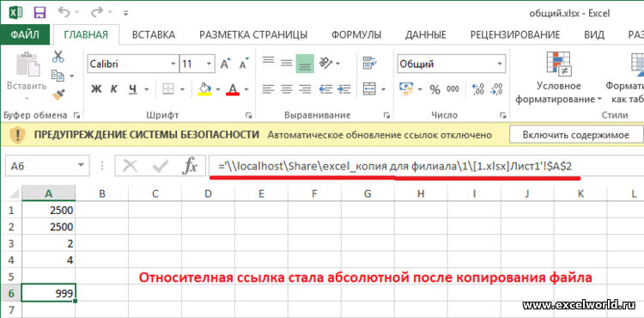Open Условное форматирование menu
The image size is (644, 318).
[559, 77]
